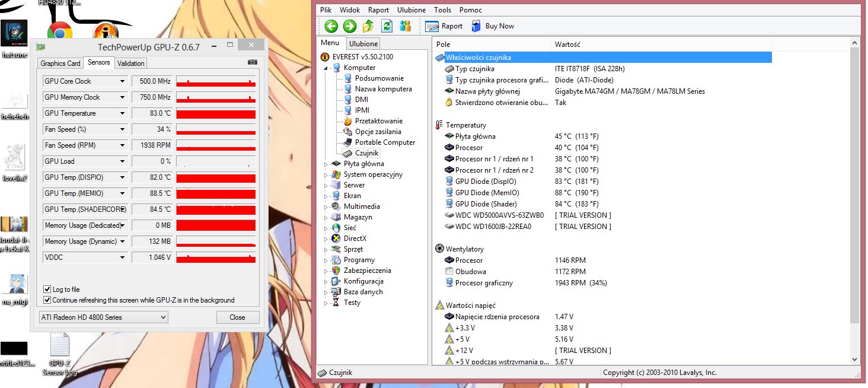
Task: Open the Fan Speed (RPM) sensor dropdown
Action: click(123, 145)
